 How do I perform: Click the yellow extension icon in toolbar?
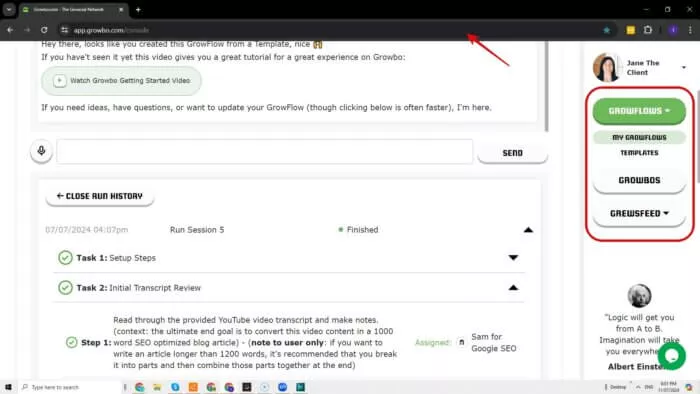[630, 30]
